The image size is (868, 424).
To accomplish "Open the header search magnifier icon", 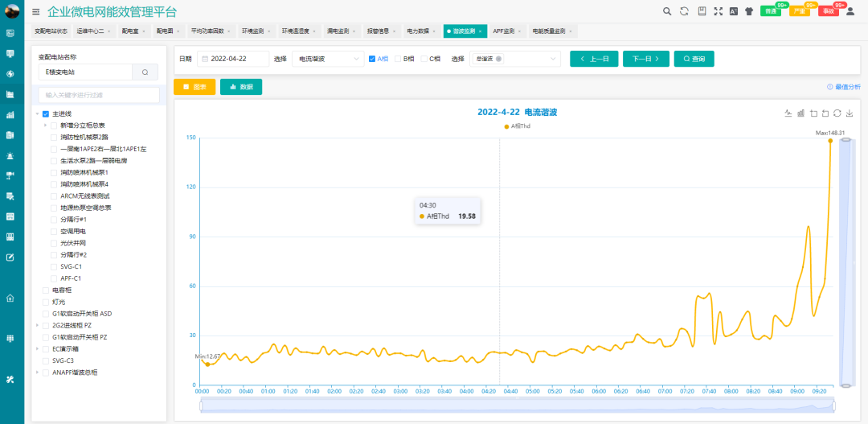I will (x=667, y=11).
